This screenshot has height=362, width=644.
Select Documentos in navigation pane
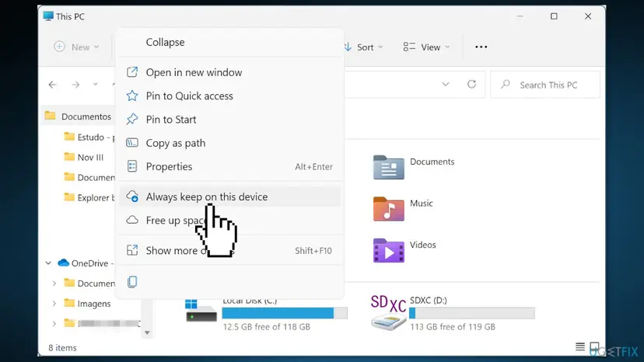coord(78,117)
